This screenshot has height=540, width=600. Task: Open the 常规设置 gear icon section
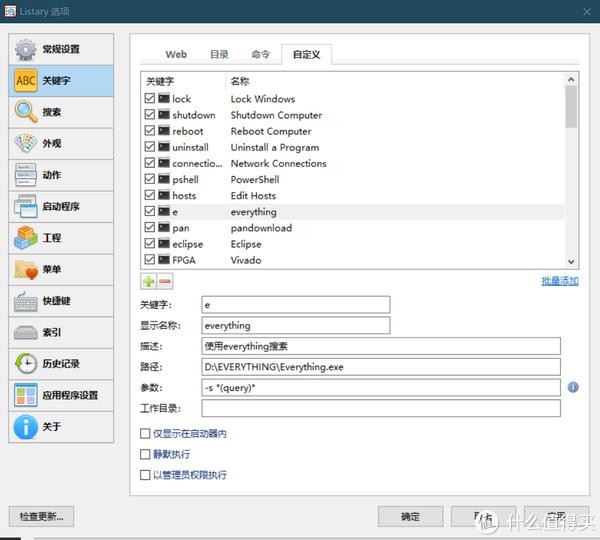pos(26,49)
